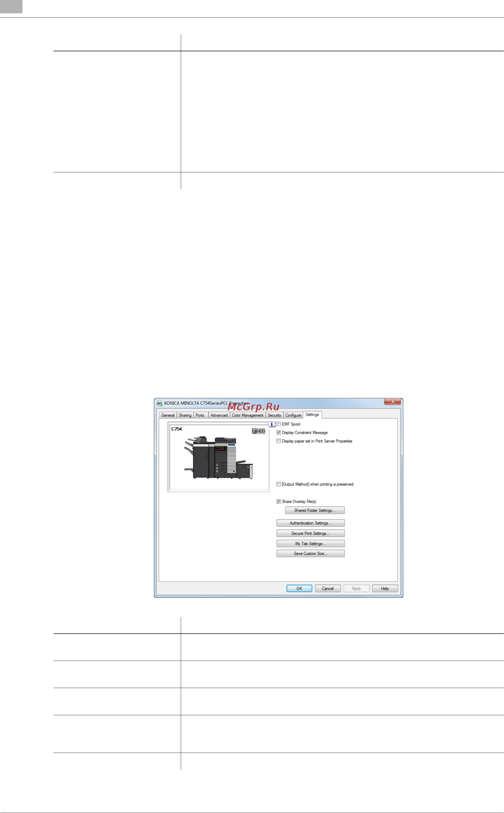
Task: Toggle Output Method when printing is preserved
Action: pos(279,484)
